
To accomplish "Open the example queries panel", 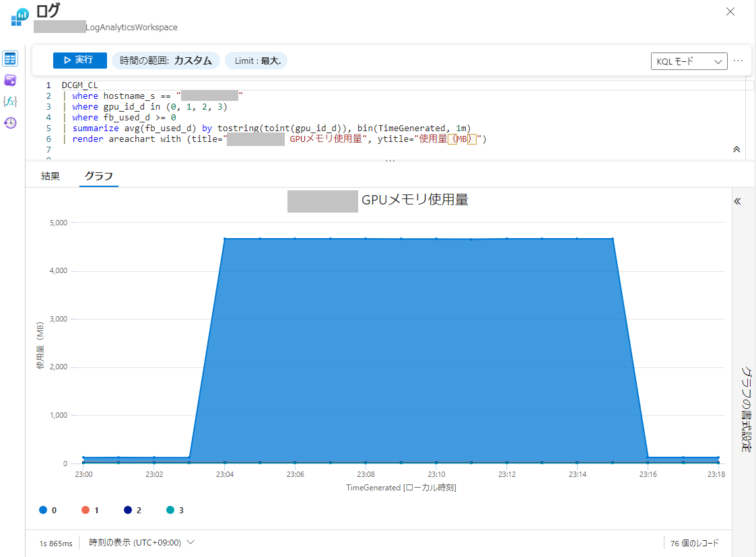I will [9, 80].
